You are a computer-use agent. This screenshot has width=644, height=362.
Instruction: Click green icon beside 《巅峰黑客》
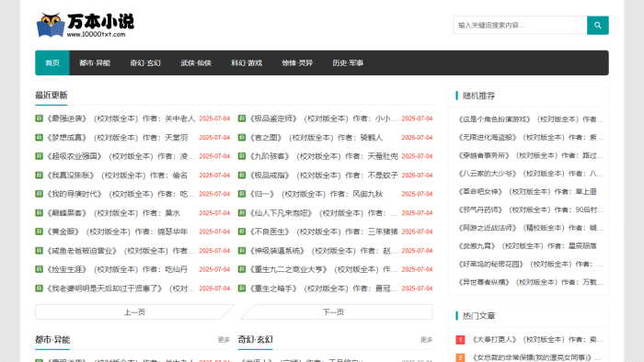tap(39, 213)
